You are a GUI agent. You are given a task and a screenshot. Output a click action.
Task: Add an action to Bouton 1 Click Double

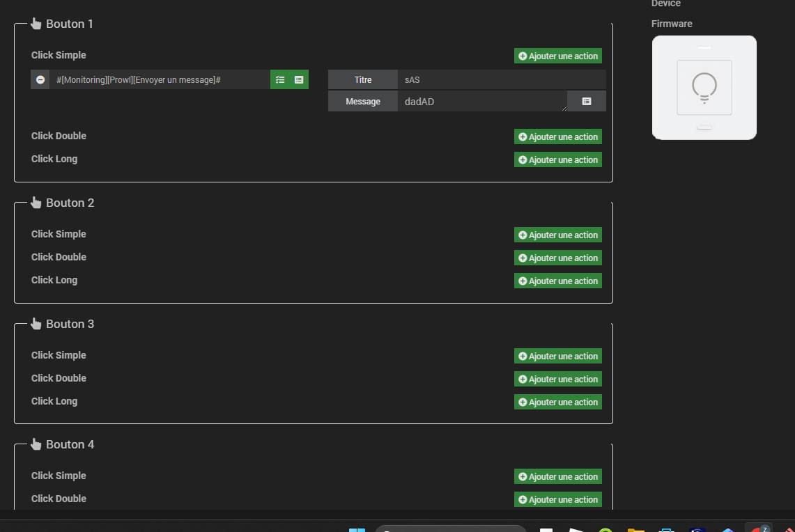tap(557, 136)
